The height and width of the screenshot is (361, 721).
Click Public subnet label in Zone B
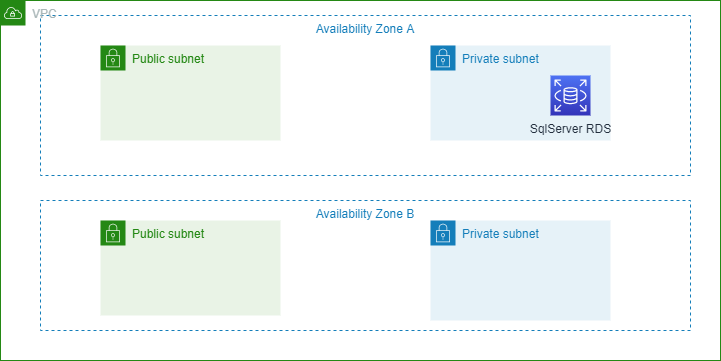[x=168, y=234]
